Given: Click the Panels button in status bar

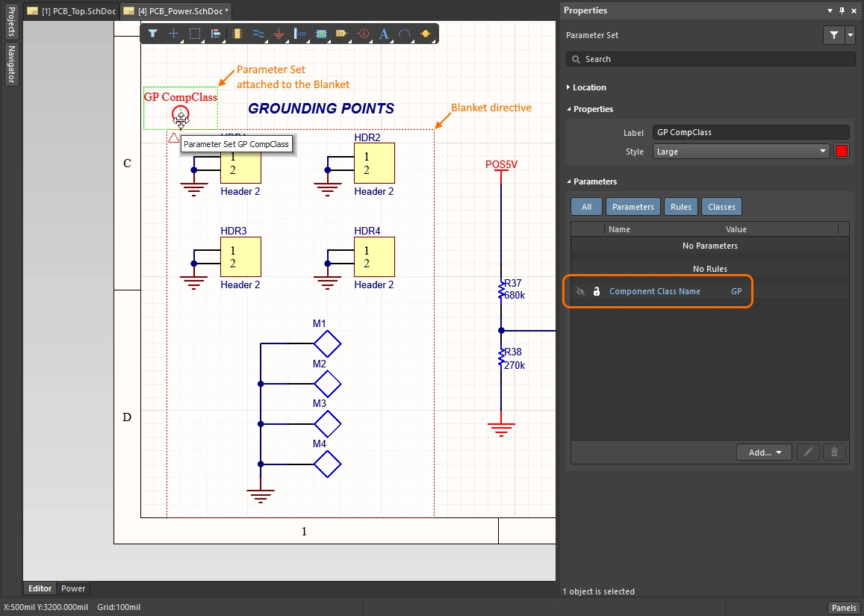Looking at the screenshot, I should [x=844, y=607].
